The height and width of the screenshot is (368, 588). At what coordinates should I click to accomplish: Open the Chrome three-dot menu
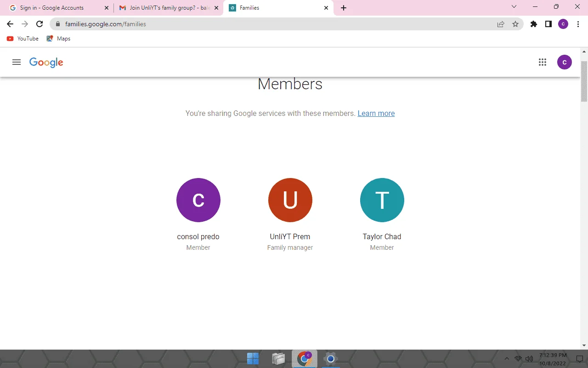click(578, 24)
